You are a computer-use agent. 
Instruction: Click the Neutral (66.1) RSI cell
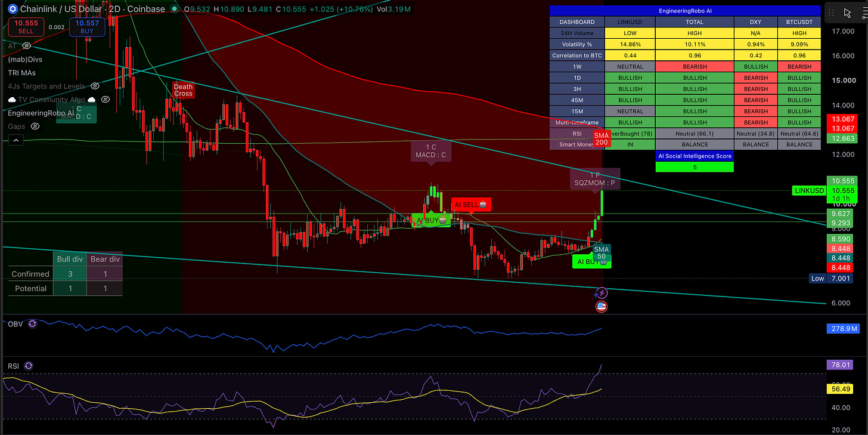tap(695, 134)
